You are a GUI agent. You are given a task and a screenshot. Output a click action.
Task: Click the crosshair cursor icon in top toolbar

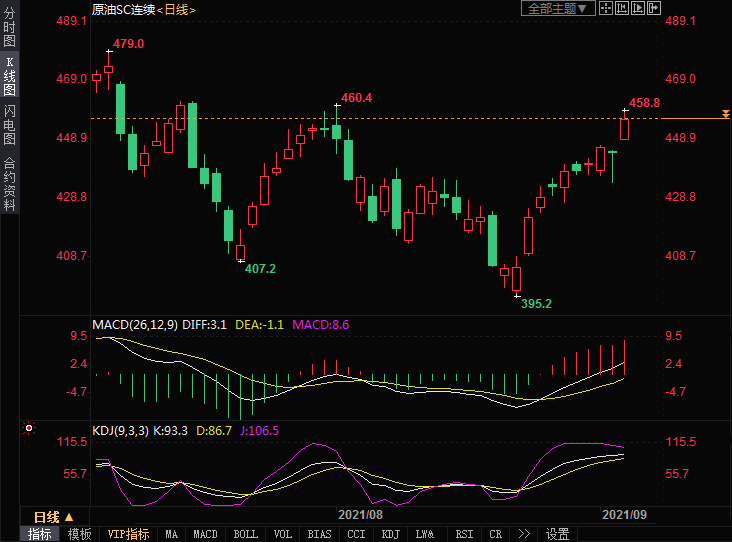click(x=606, y=8)
